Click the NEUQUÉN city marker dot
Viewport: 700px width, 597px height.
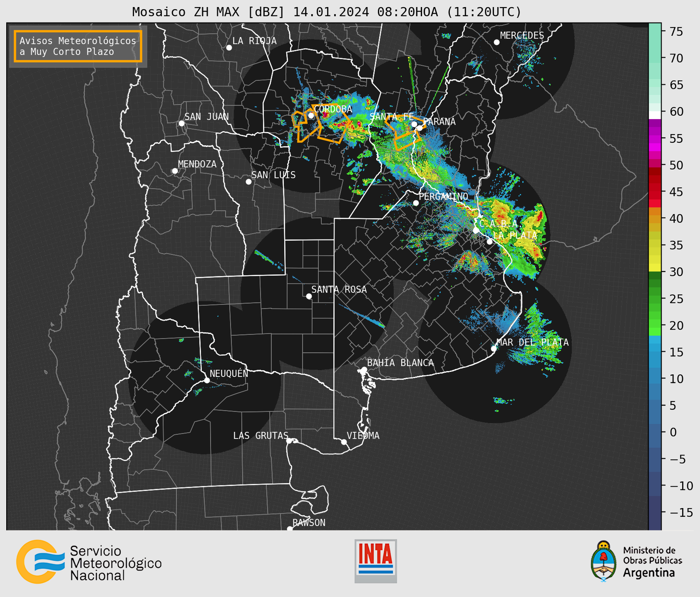point(207,380)
